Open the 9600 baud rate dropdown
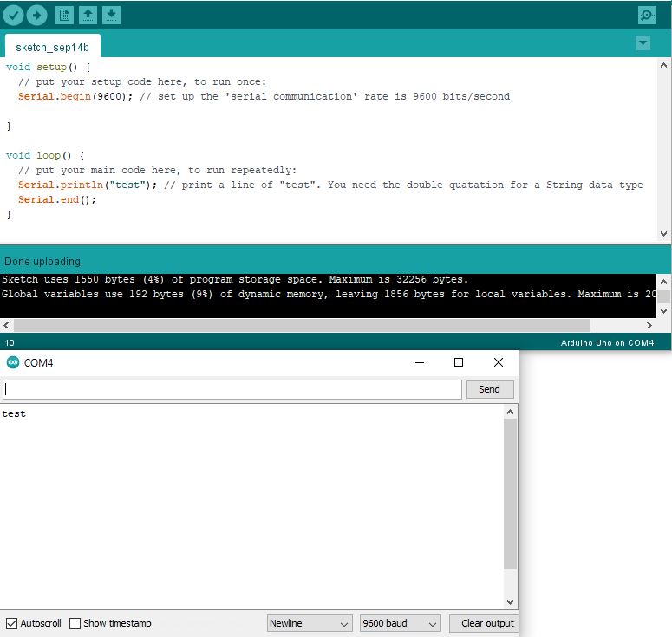 tap(401, 623)
